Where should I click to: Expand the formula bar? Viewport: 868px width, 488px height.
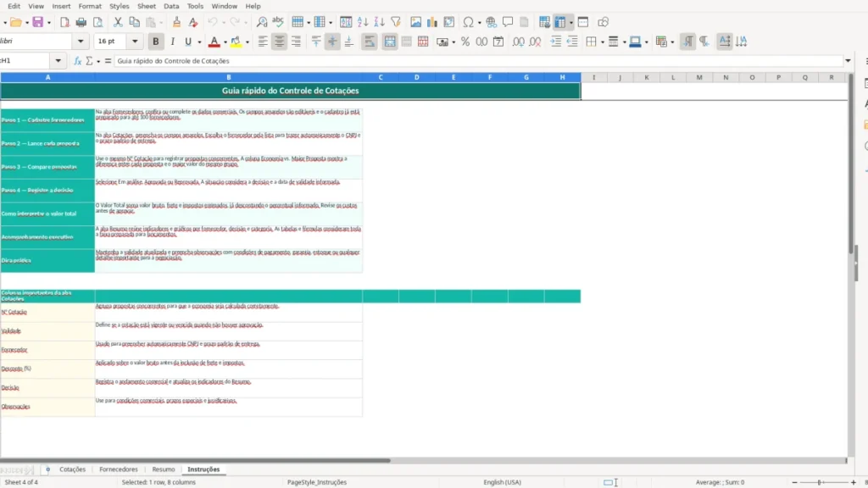point(848,61)
